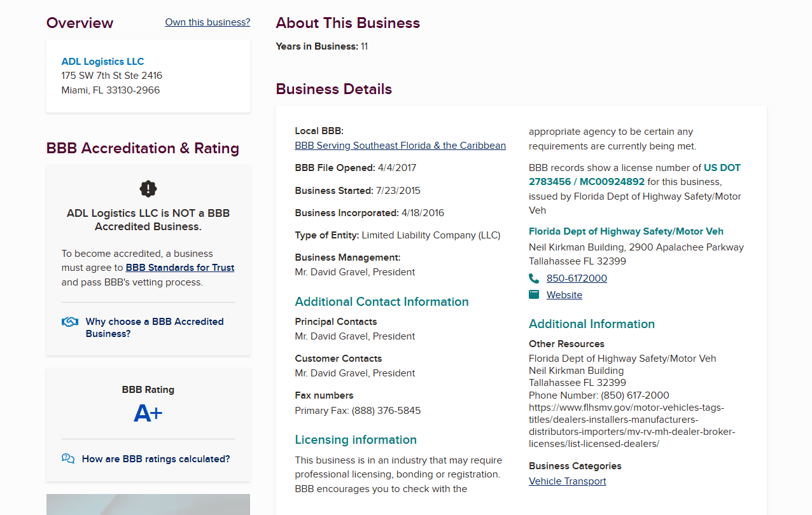The image size is (812, 515).
Task: Click the flhsmv.gov licensed dealers URL text
Action: point(632,425)
